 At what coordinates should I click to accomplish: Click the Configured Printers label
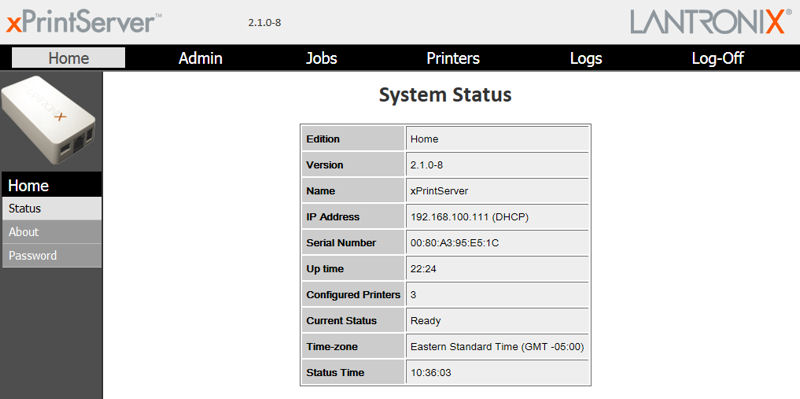click(353, 295)
